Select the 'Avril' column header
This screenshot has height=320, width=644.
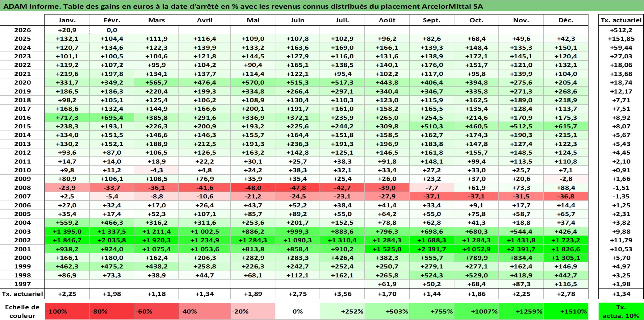205,20
